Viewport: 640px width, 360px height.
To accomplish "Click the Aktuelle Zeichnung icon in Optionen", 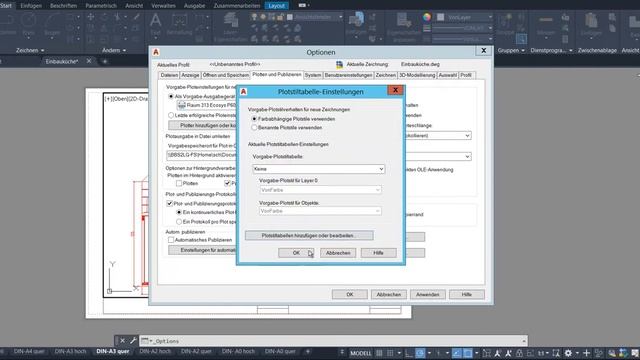I will (x=340, y=64).
